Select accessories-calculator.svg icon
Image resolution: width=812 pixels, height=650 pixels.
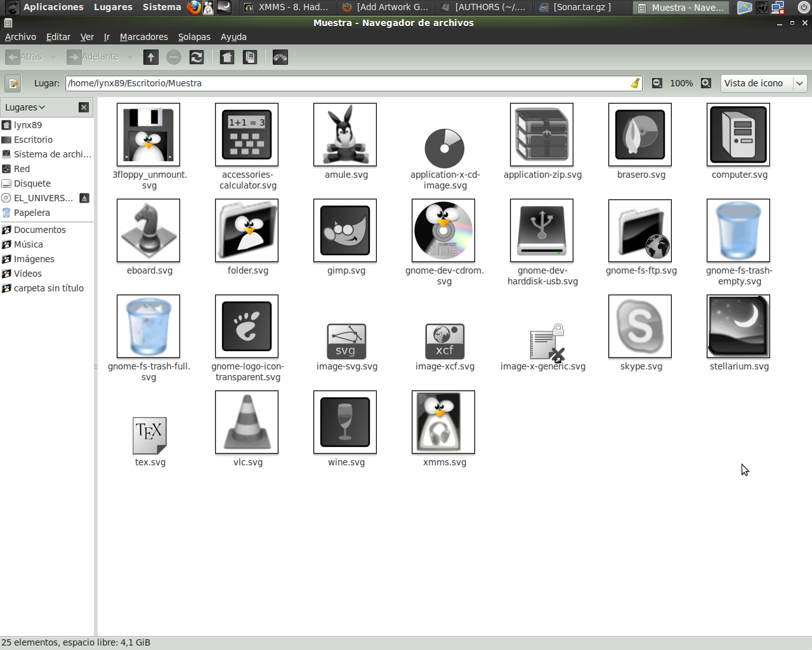(247, 135)
